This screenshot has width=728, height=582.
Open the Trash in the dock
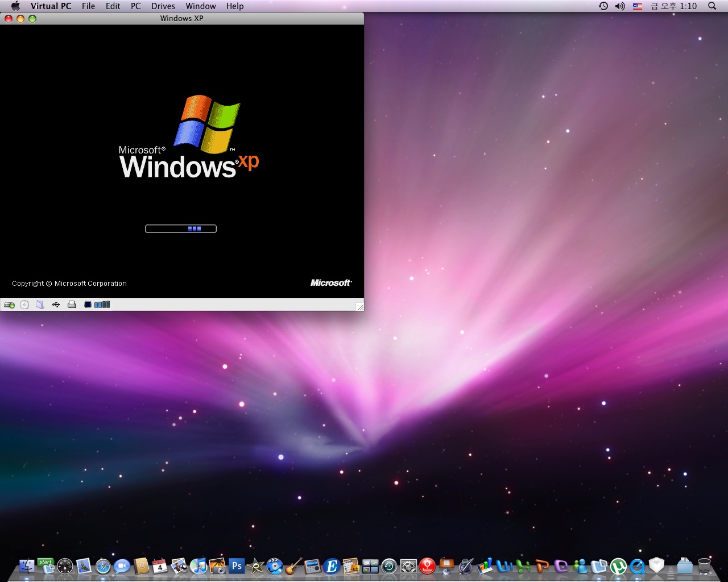coord(704,566)
